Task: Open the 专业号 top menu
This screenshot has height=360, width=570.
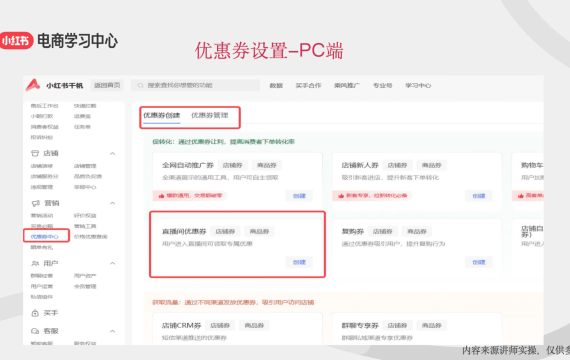Action: 382,85
